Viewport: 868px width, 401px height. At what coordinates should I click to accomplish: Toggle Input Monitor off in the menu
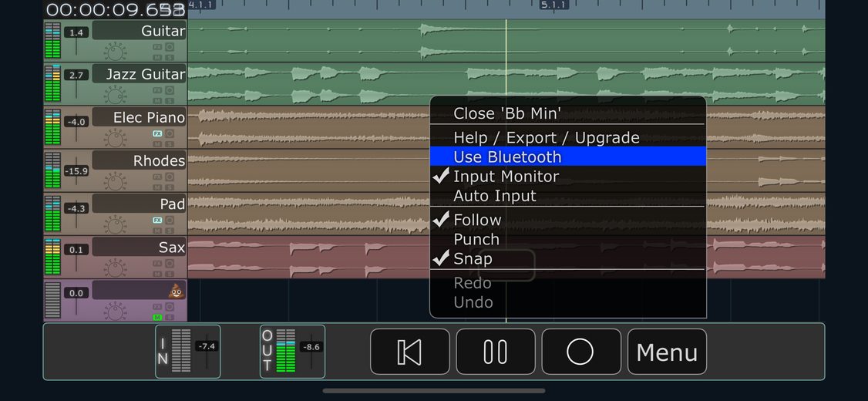tap(568, 176)
